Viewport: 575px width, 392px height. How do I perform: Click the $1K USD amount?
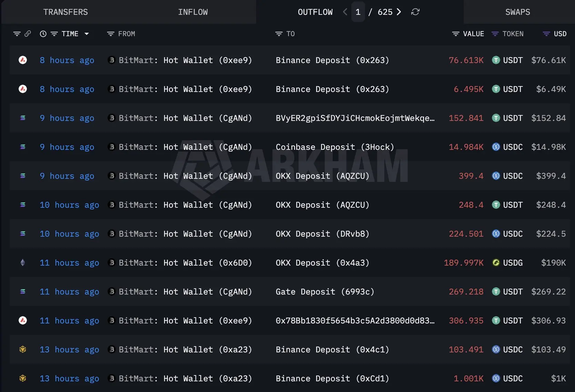558,378
